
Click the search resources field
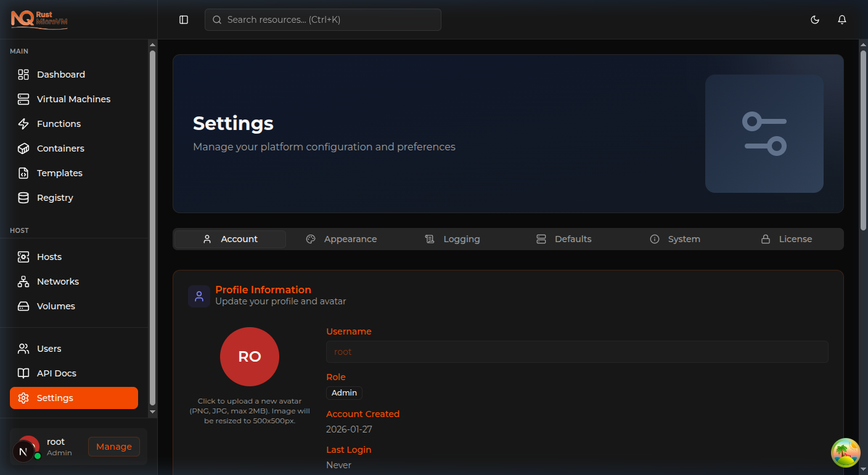[x=322, y=19]
